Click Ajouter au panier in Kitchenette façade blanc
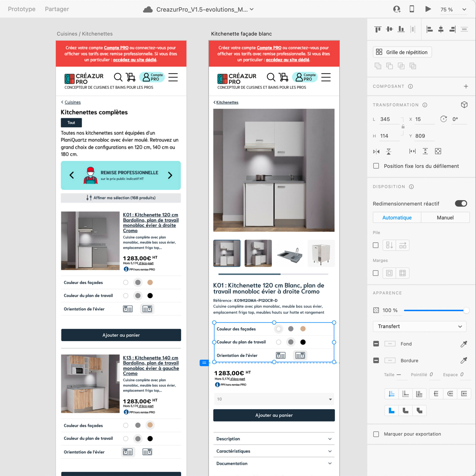This screenshot has height=476, width=476. pyautogui.click(x=274, y=415)
